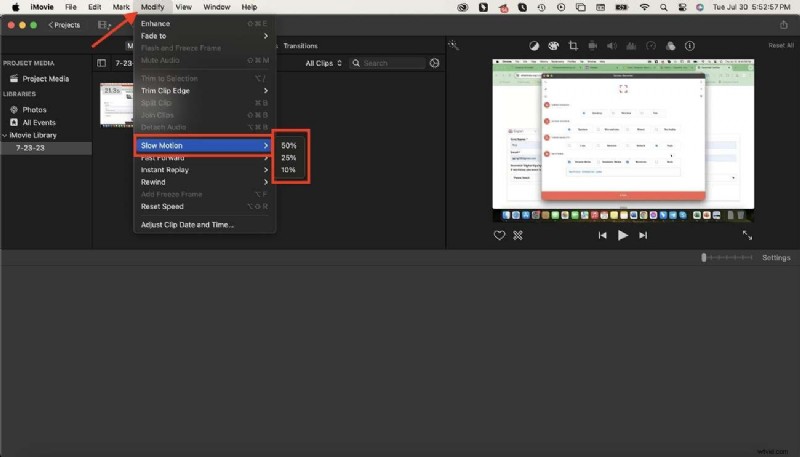The image size is (800, 457).
Task: Open the color correction palette tool
Action: coord(554,46)
